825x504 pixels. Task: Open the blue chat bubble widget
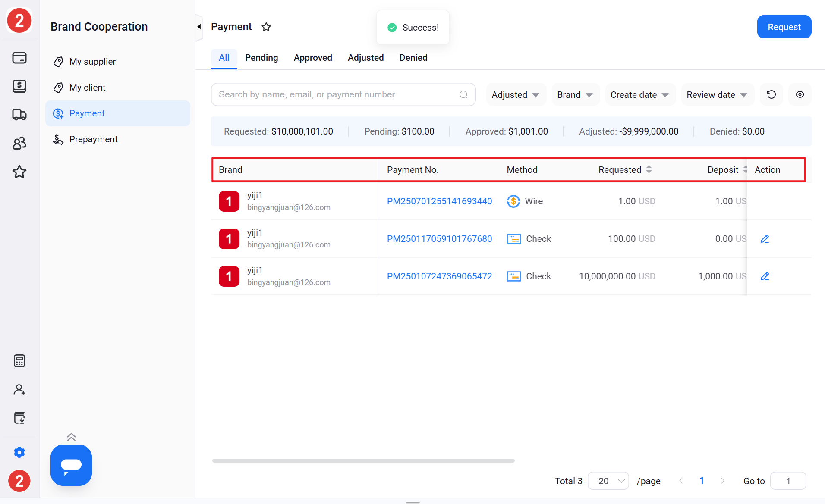(x=71, y=465)
